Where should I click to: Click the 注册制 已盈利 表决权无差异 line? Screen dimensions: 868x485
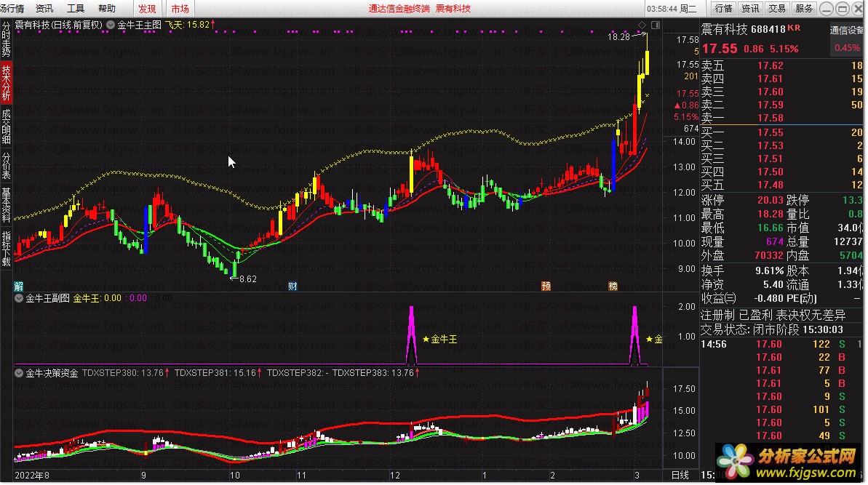tap(773, 316)
